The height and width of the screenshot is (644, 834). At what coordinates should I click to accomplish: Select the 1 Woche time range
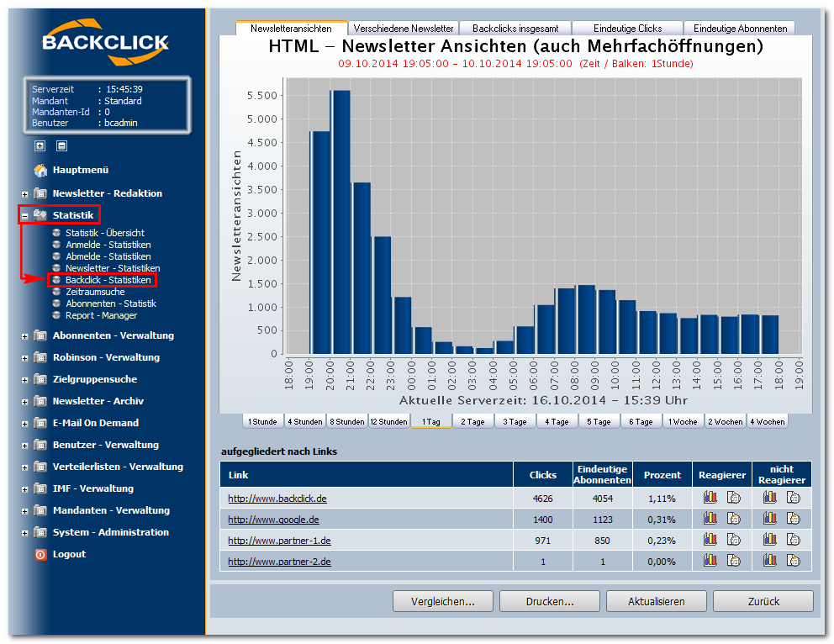pos(683,421)
